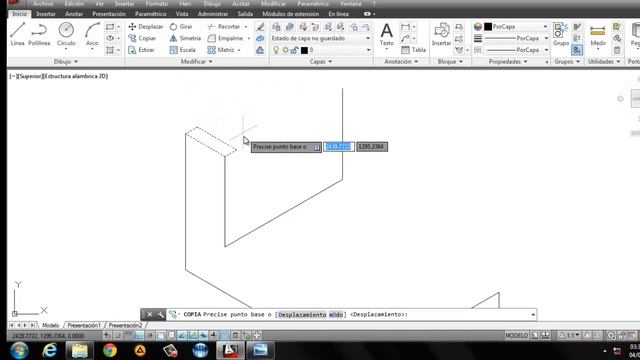
Task: Click the erase pencil icon in Modificar
Action: tap(260, 27)
